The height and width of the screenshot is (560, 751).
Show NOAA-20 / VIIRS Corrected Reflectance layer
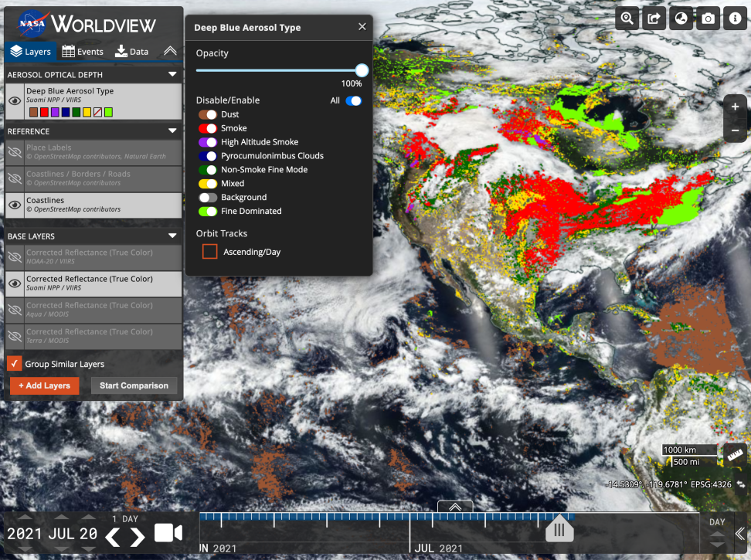click(x=15, y=257)
